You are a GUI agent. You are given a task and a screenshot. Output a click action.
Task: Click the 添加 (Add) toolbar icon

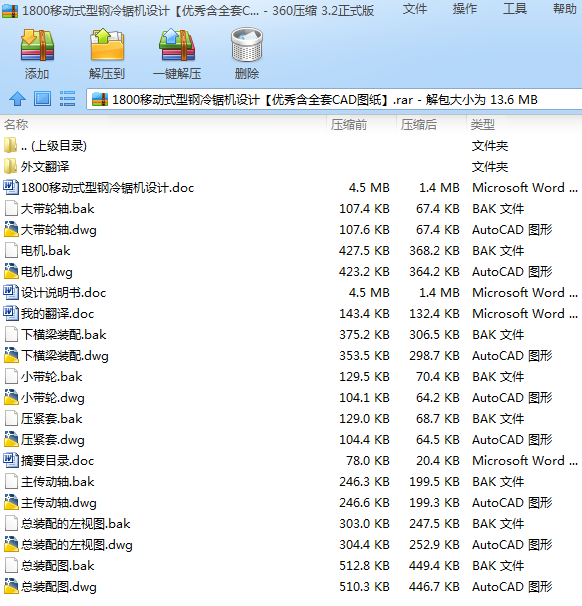tap(37, 46)
